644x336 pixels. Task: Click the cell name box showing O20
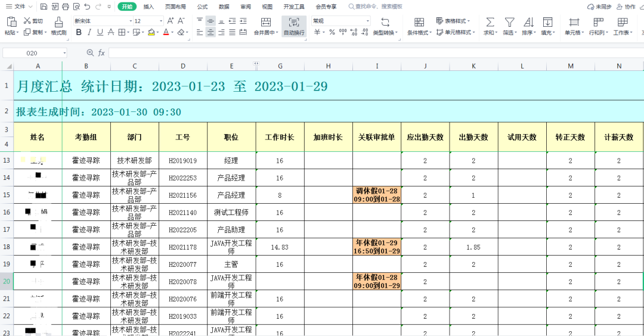click(32, 53)
